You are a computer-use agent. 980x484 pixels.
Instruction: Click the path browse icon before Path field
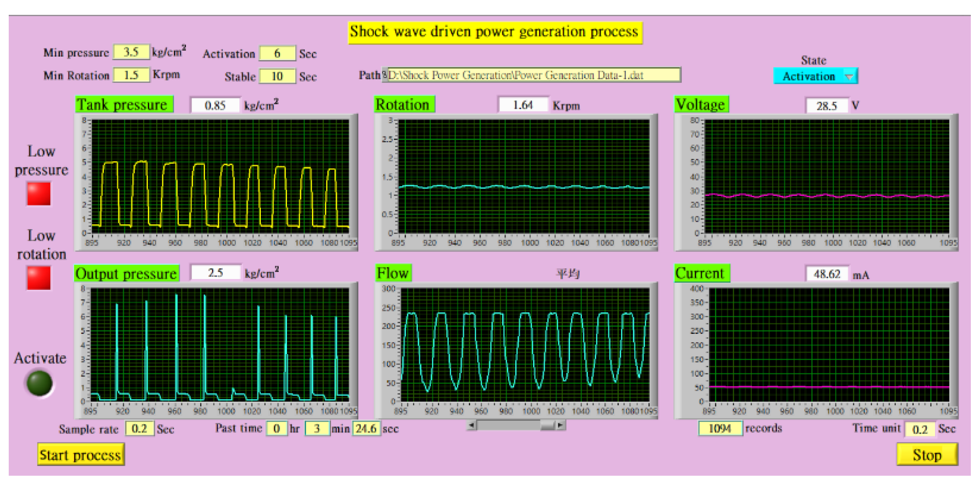point(384,75)
